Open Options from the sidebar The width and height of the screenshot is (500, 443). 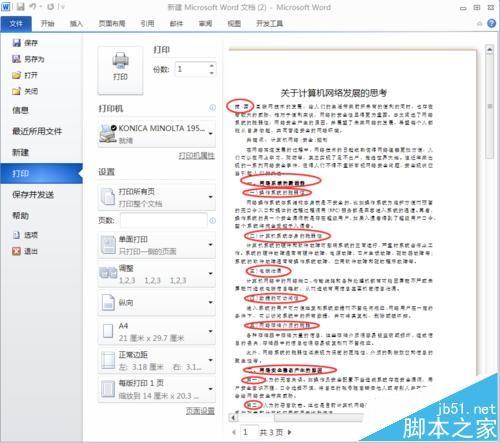tap(26, 235)
